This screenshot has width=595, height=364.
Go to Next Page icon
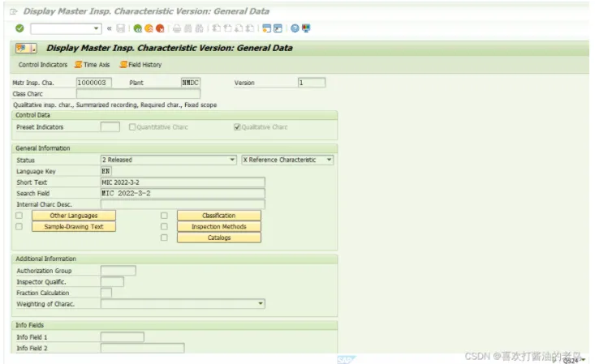click(239, 28)
